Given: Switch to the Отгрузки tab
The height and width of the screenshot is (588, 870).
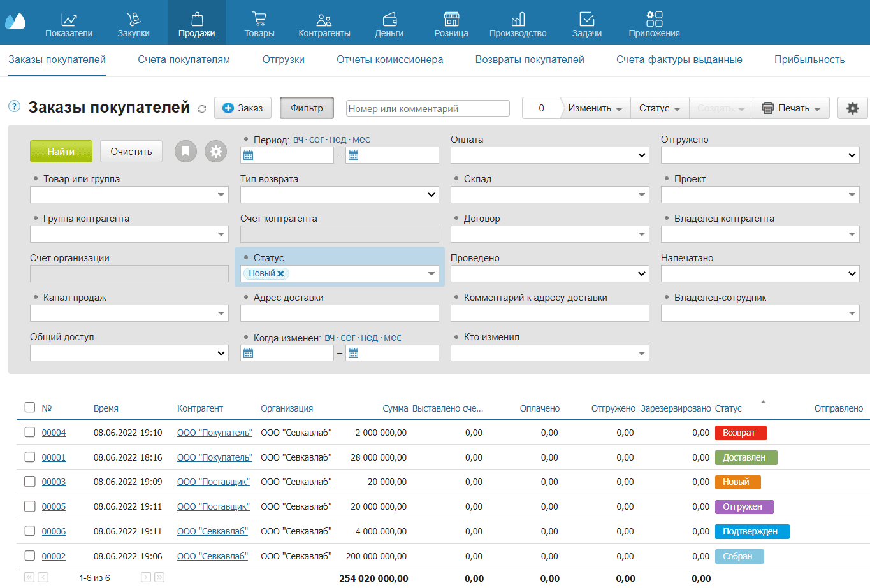Looking at the screenshot, I should pos(283,59).
